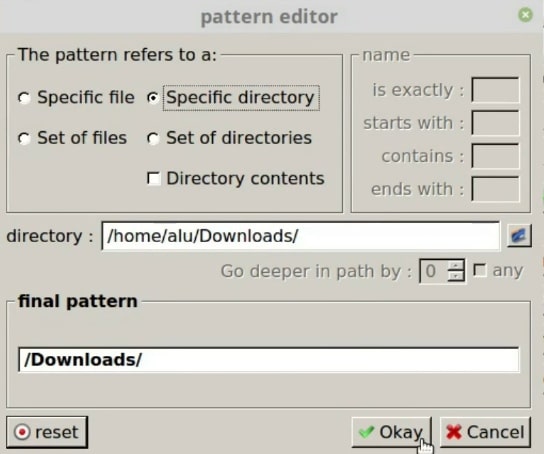Viewport: 544px width, 454px height.
Task: Click the green checkmark on Okay
Action: [x=366, y=432]
